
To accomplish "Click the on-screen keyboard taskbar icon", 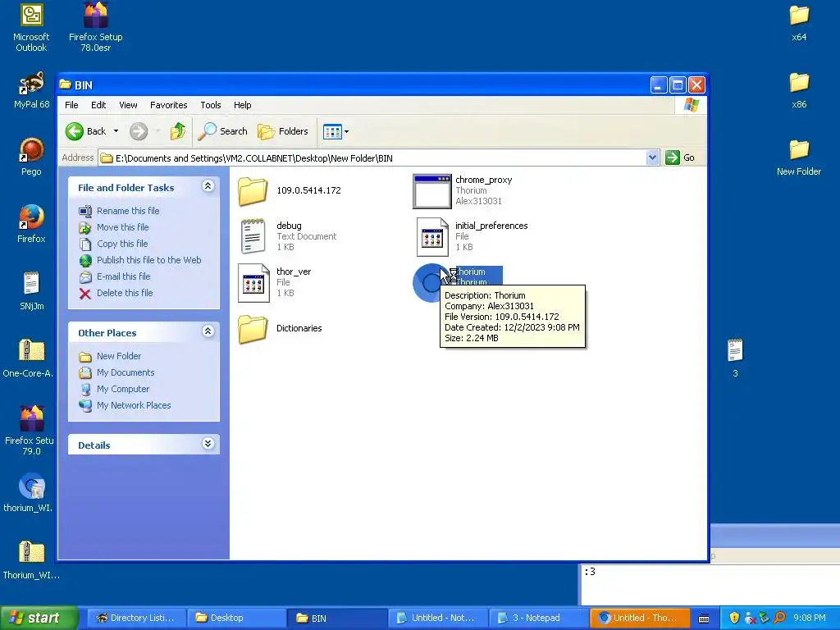I will click(x=704, y=619).
